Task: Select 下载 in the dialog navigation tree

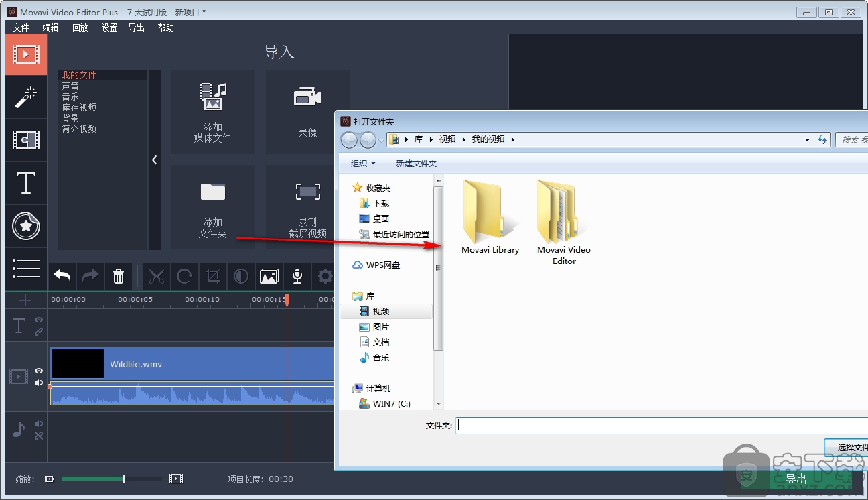Action: click(x=381, y=203)
